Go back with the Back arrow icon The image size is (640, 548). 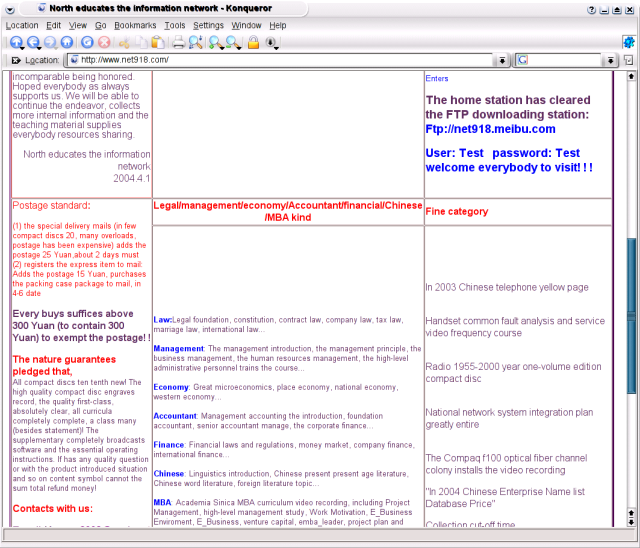pos(33,42)
